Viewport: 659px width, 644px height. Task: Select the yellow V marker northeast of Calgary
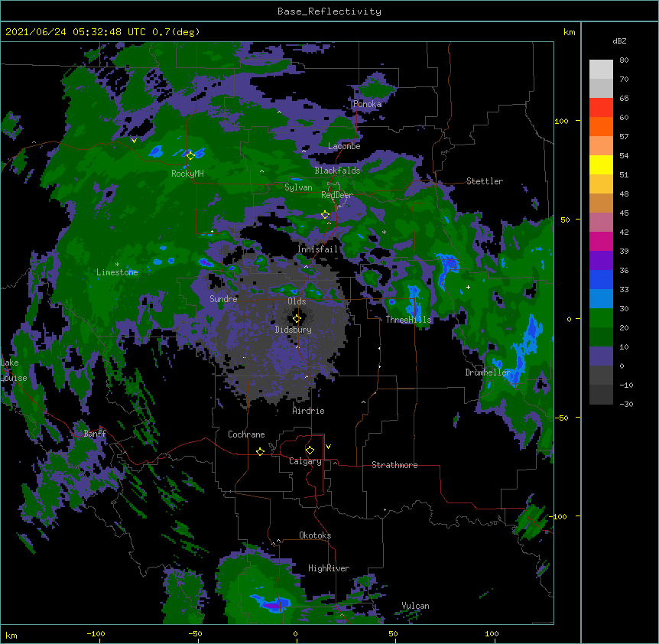point(328,447)
